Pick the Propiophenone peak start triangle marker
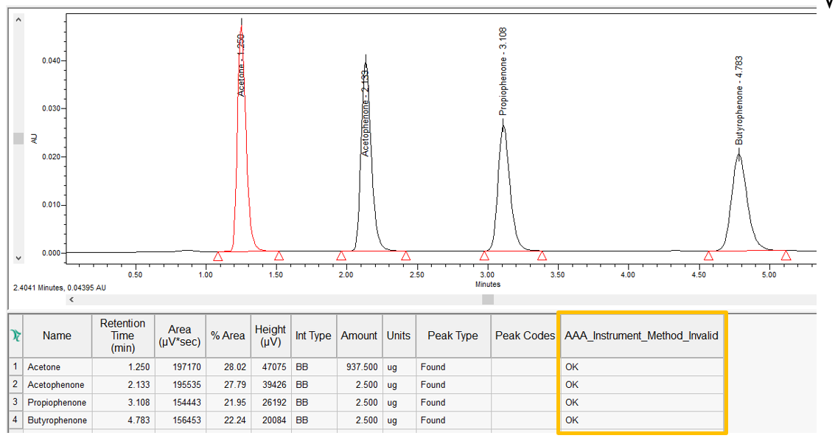Screen dimensions: 835x441 [x=485, y=257]
